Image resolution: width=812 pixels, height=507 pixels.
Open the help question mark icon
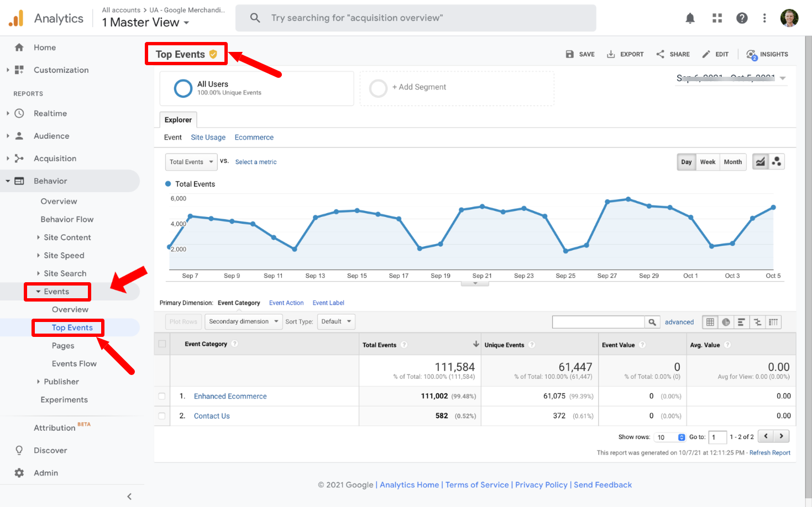(x=742, y=18)
